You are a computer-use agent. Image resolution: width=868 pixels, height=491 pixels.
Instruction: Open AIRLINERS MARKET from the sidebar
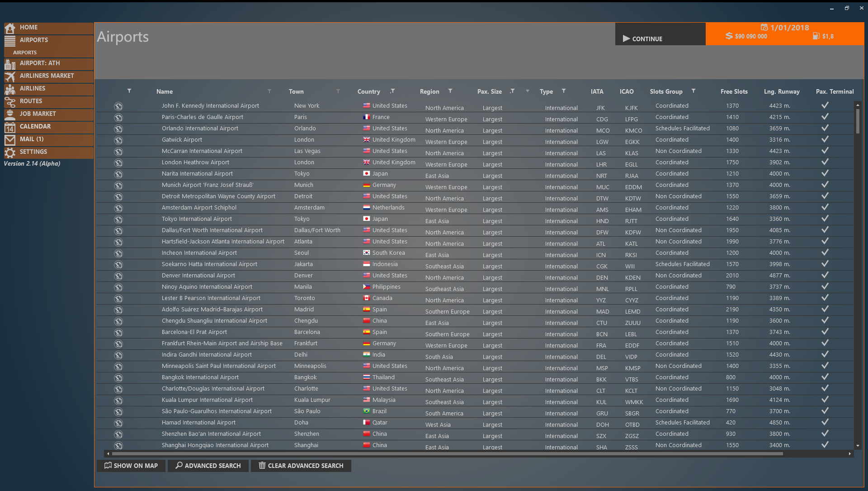49,76
